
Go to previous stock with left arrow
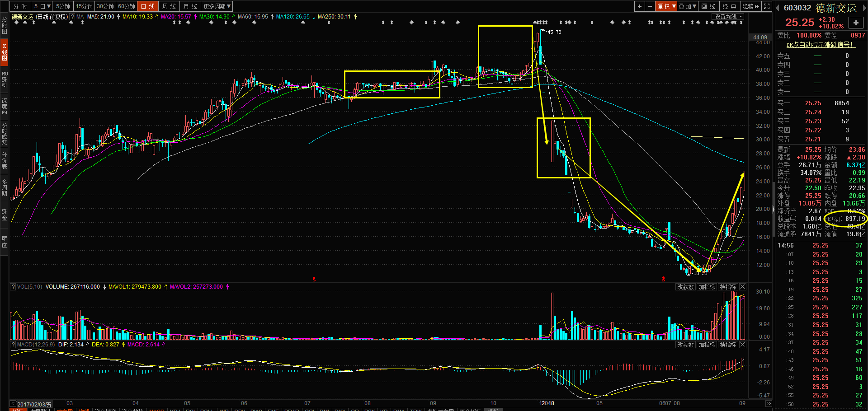click(x=778, y=8)
